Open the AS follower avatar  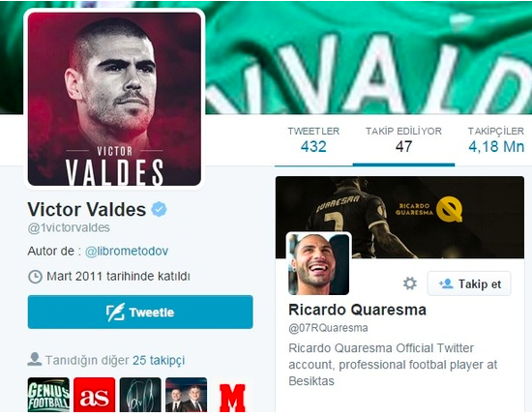coord(95,395)
